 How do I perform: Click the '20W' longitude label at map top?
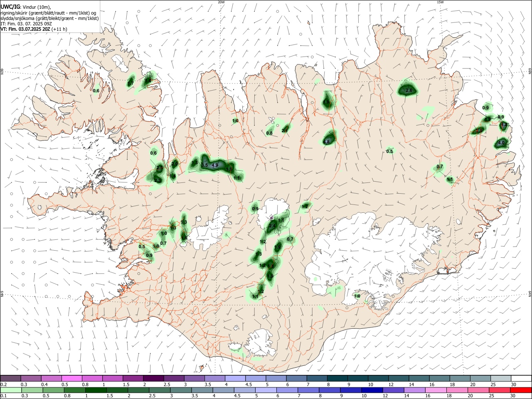tap(221, 2)
